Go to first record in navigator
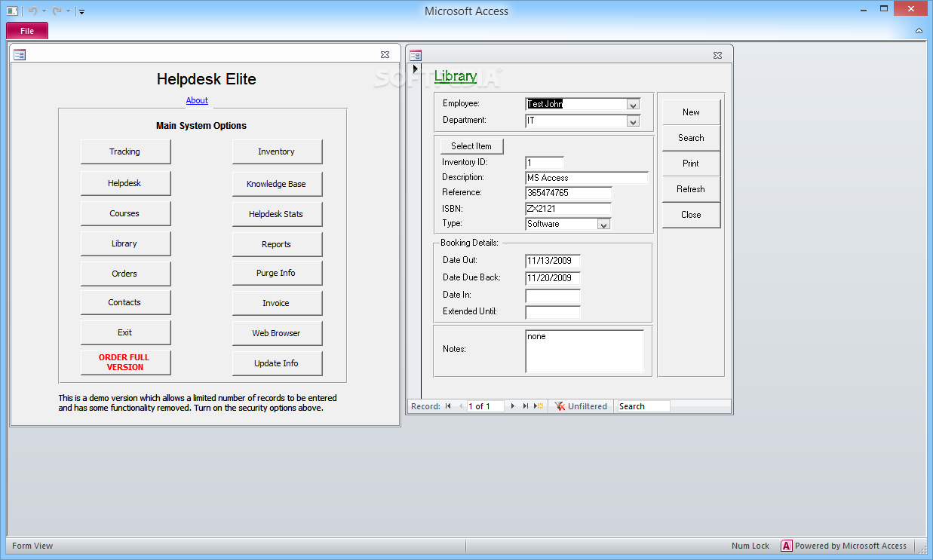Image resolution: width=933 pixels, height=560 pixels. (x=448, y=406)
